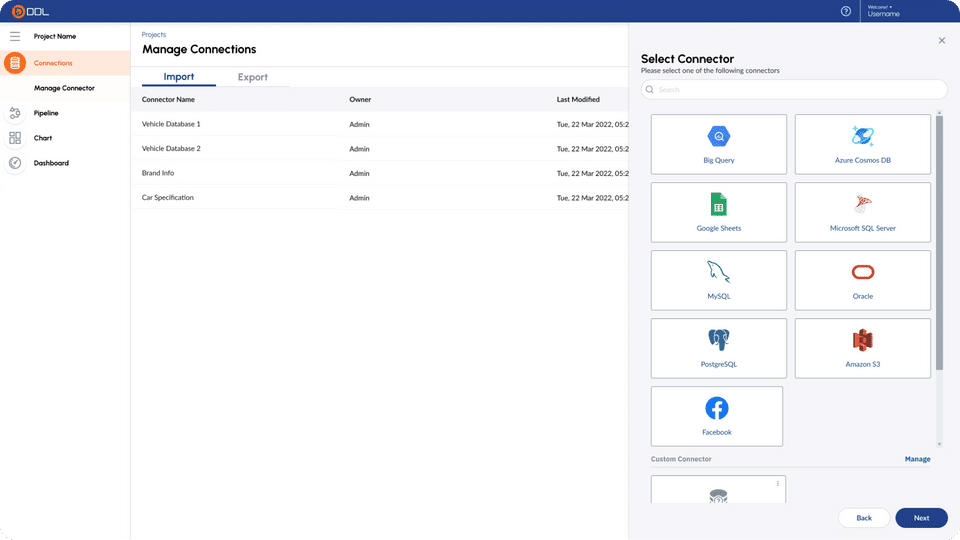Open Pipeline in the sidebar
The width and height of the screenshot is (960, 540).
coord(46,113)
